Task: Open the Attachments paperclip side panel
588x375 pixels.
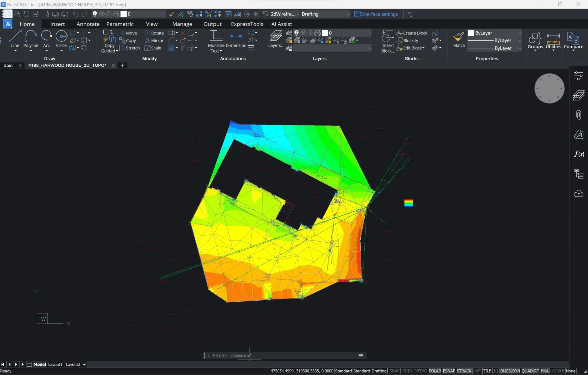Action: pyautogui.click(x=578, y=115)
